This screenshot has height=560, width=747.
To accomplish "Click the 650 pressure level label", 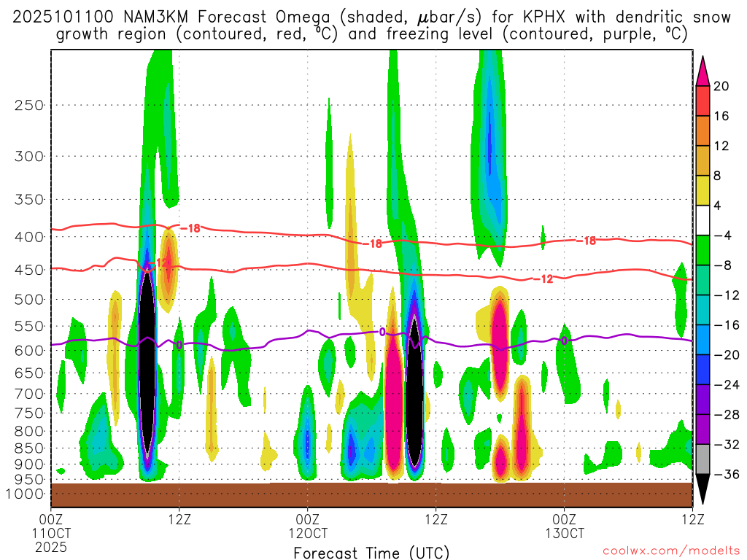I will (x=29, y=373).
